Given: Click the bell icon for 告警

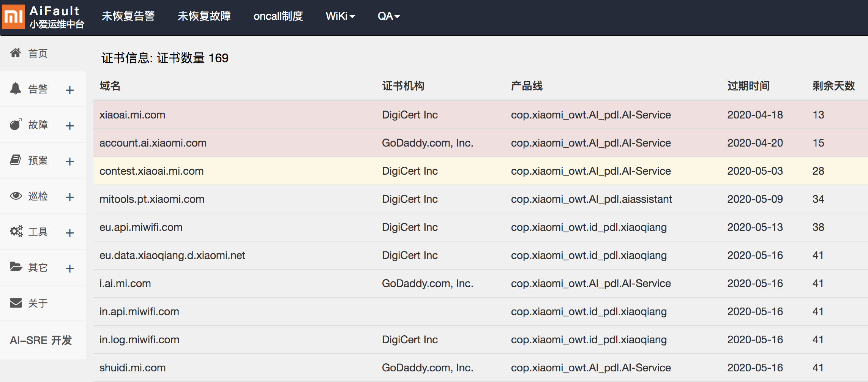Looking at the screenshot, I should pos(16,88).
